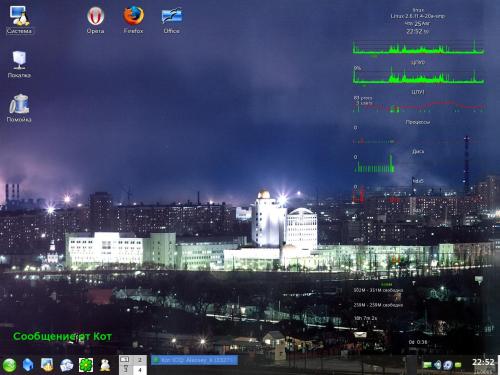Viewport: 500px width, 375px height.
Task: Open the volume control in system tray
Action: click(x=438, y=365)
